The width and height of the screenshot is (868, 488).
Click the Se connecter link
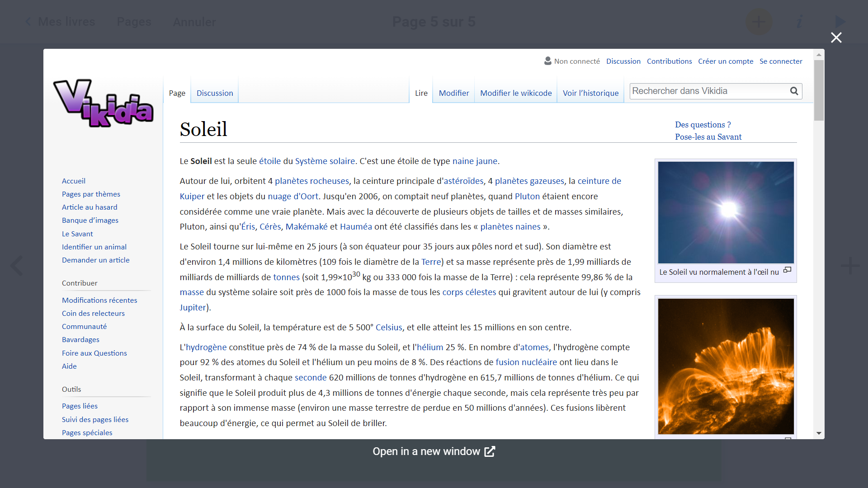(781, 61)
